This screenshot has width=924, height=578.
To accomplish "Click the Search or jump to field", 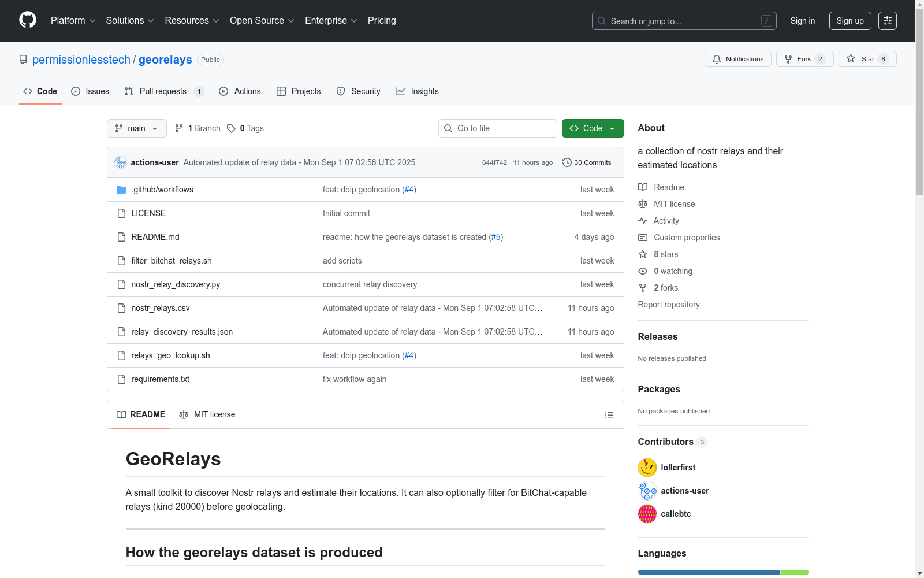I will point(684,21).
